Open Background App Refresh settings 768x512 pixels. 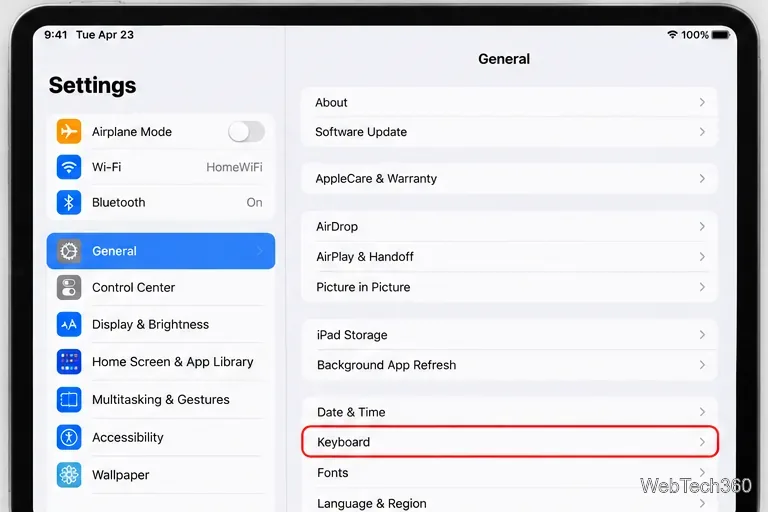click(509, 365)
